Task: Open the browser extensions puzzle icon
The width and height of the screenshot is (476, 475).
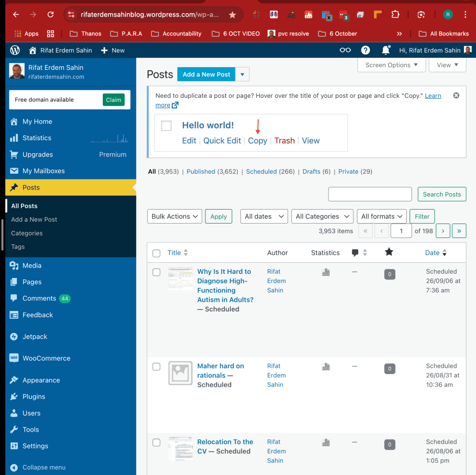Action: click(395, 14)
